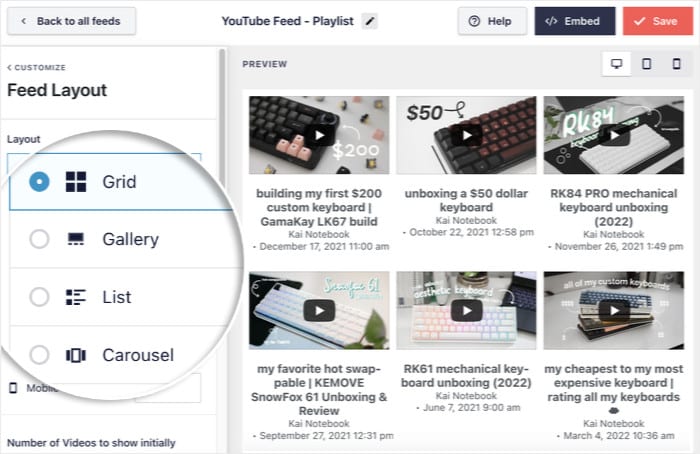Click the pencil icon to rename feed
The image size is (700, 454).
pyautogui.click(x=370, y=21)
